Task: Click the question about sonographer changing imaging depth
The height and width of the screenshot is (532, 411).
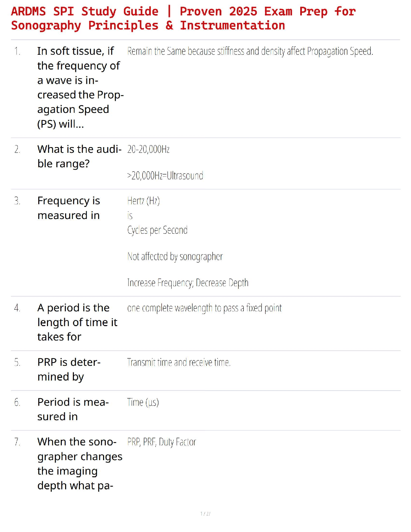Action: [80, 463]
